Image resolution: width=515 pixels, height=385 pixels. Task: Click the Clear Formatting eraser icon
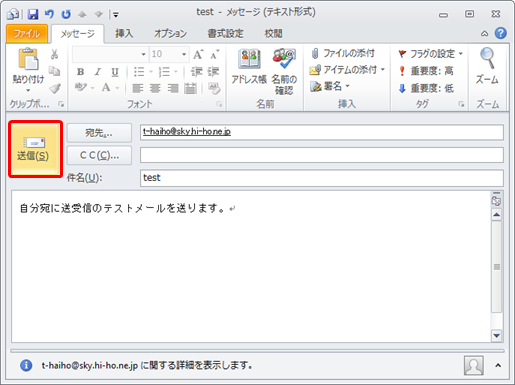coord(214,88)
